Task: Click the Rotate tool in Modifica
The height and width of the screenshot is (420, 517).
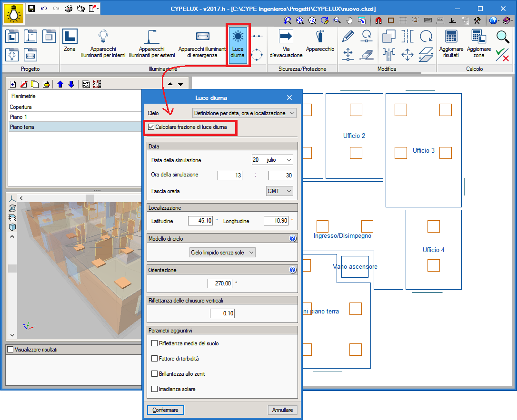Action: click(426, 36)
